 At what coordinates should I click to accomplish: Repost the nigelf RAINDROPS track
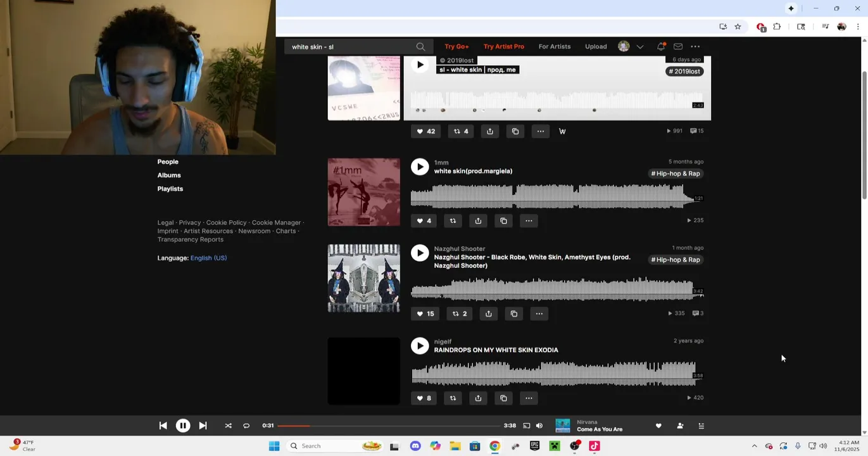pyautogui.click(x=453, y=398)
